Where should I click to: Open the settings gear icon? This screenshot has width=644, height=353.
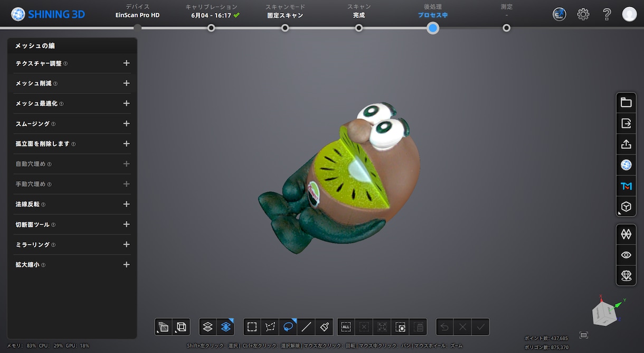[583, 14]
